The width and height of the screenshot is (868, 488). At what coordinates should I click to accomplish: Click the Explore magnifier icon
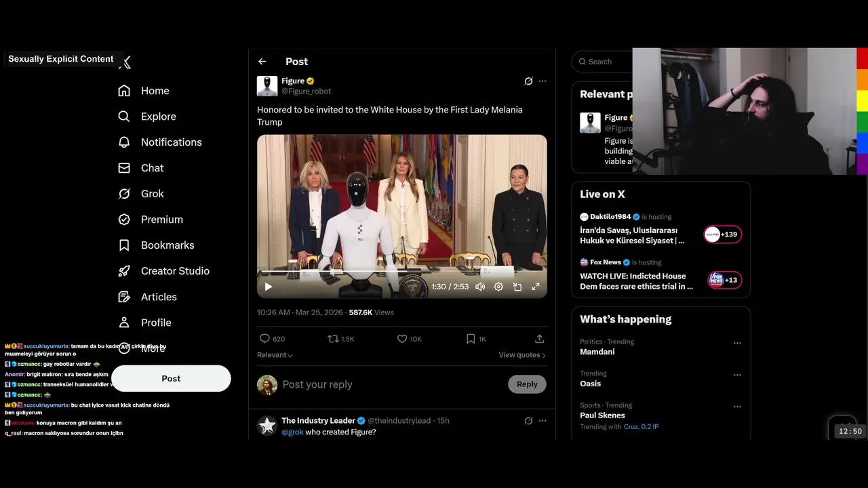tap(124, 117)
